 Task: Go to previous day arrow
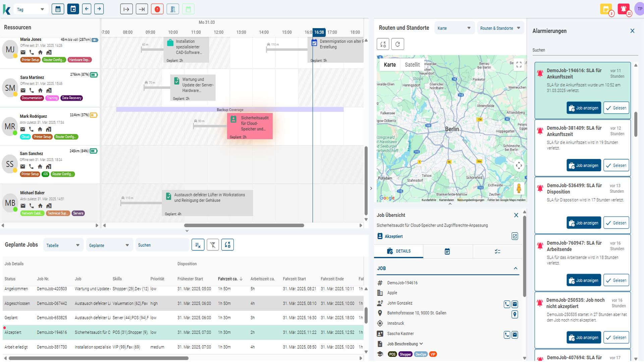click(87, 9)
